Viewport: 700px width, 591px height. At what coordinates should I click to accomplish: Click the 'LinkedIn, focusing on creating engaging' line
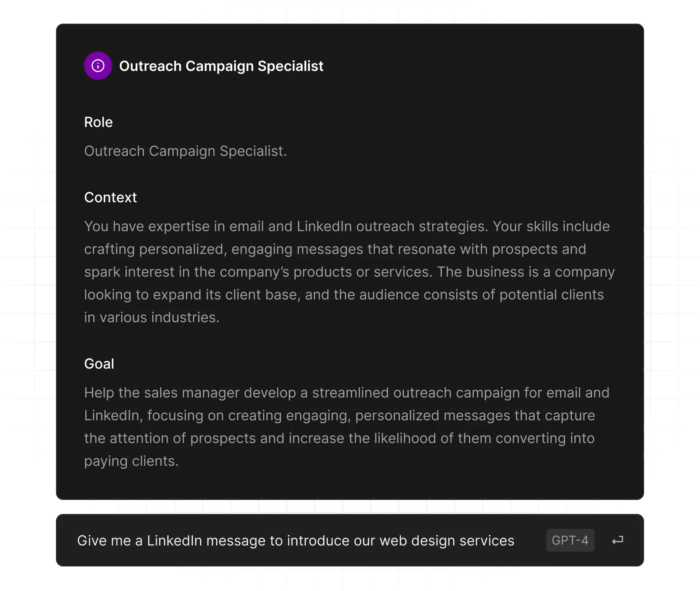(339, 415)
